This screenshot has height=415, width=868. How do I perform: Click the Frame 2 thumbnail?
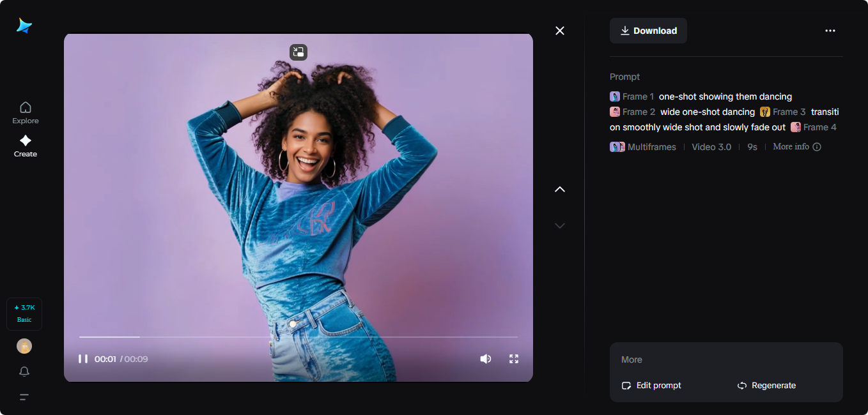click(615, 112)
